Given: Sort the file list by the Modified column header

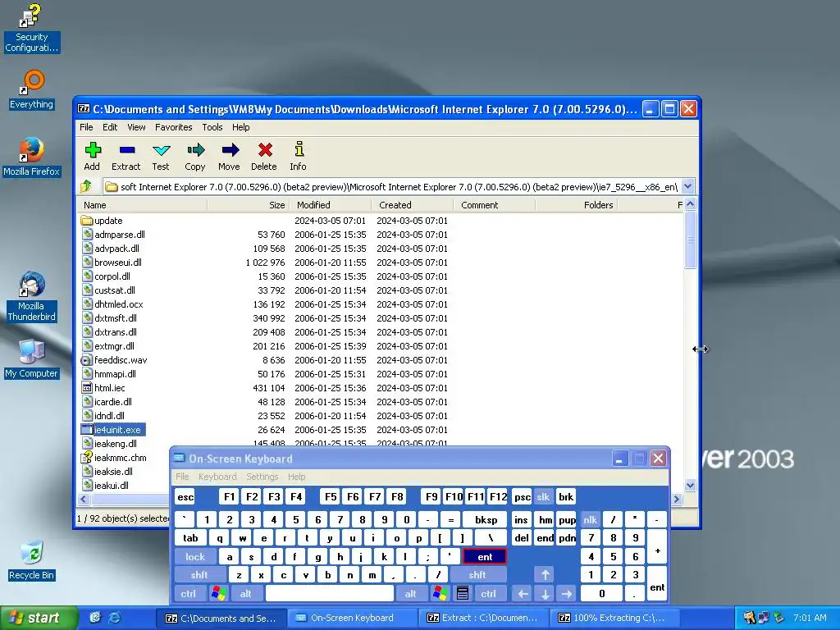Looking at the screenshot, I should point(330,204).
